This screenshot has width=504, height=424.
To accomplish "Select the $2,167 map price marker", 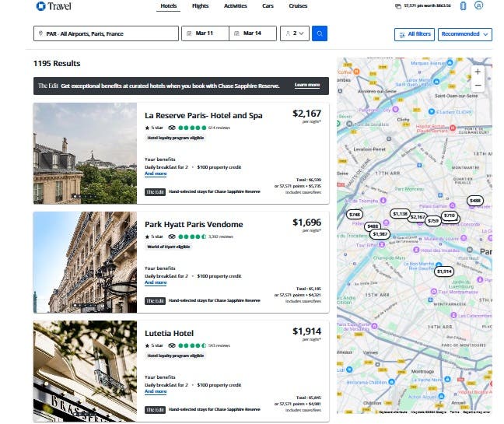I will click(417, 217).
